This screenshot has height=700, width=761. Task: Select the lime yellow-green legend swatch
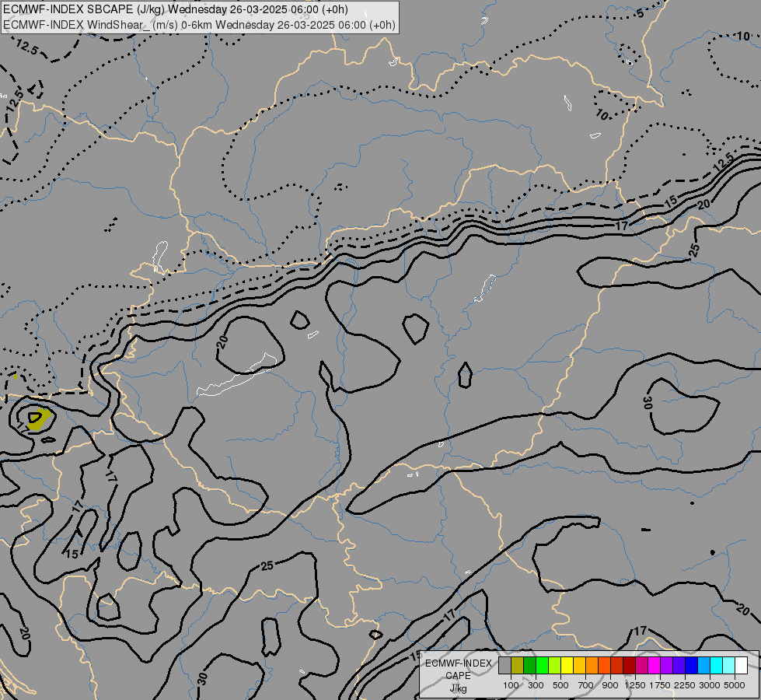[x=555, y=666]
